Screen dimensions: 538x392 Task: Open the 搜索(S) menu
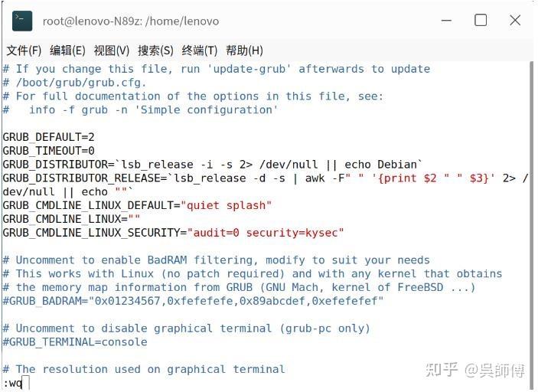155,51
